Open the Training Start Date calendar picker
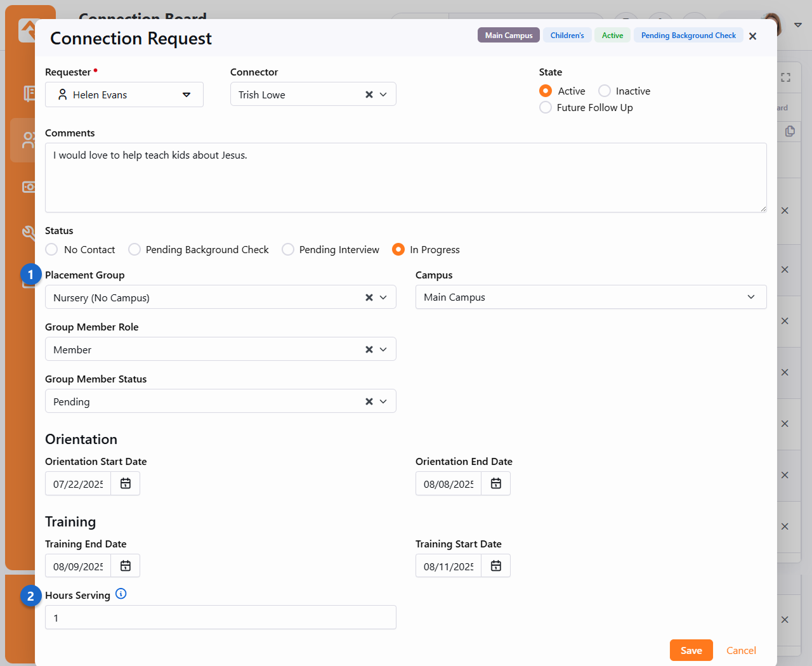 [x=496, y=566]
